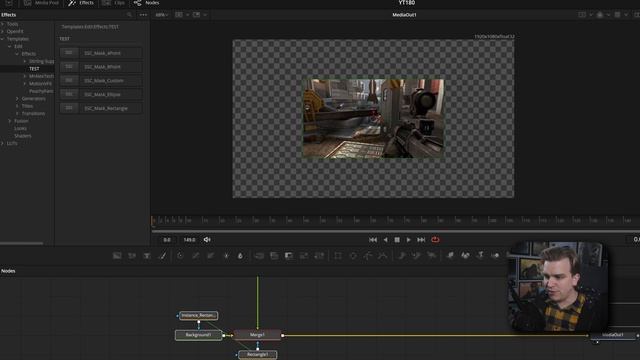The width and height of the screenshot is (640, 360).
Task: Select the Titles folder
Action: [x=27, y=106]
